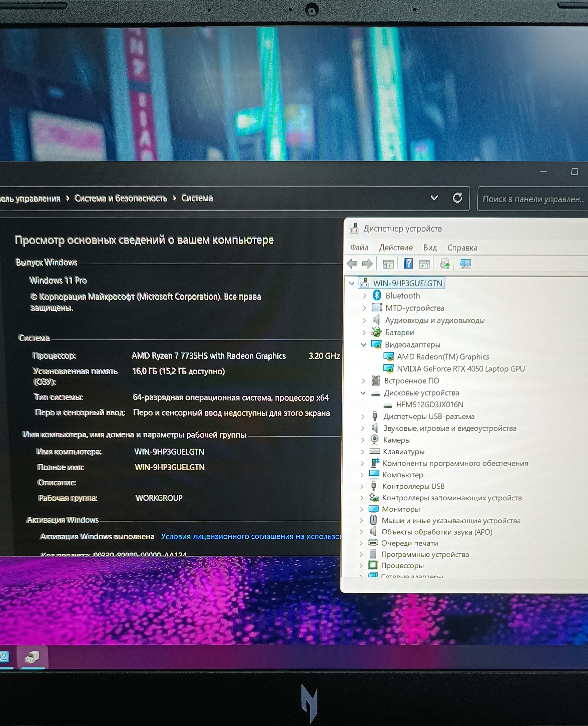Click the gear with green arrow toolbar icon
Viewport: 588px width, 726px height.
pos(445,264)
